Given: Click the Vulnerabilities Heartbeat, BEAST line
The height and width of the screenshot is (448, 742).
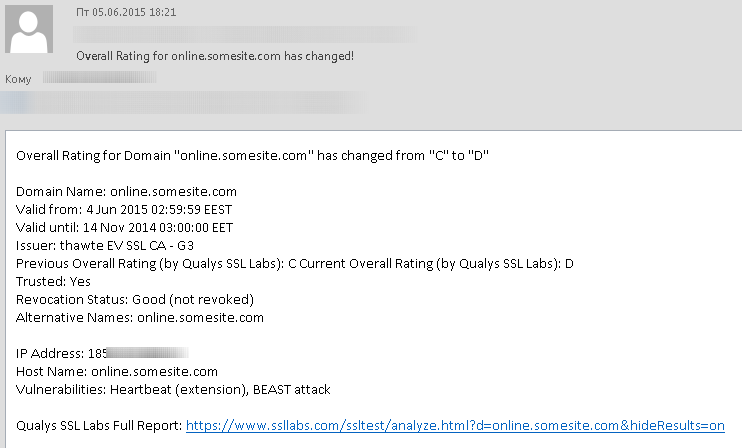Looking at the screenshot, I should pos(173,389).
